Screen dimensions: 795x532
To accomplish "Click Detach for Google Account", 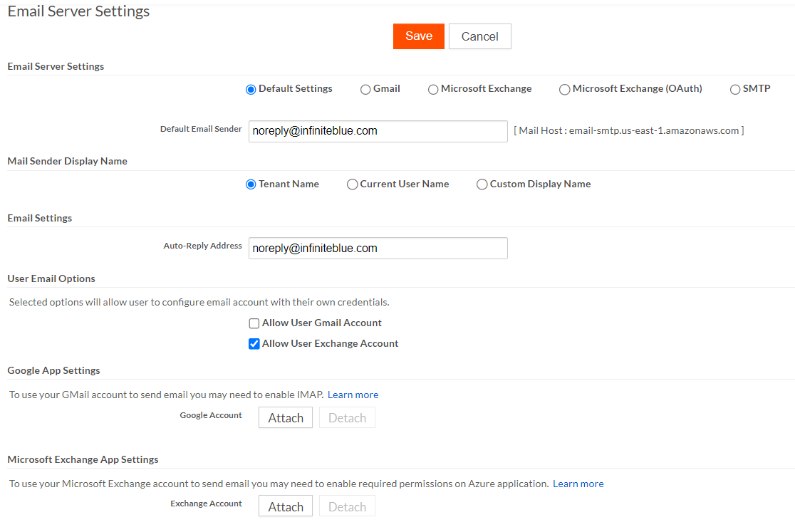I will (347, 417).
